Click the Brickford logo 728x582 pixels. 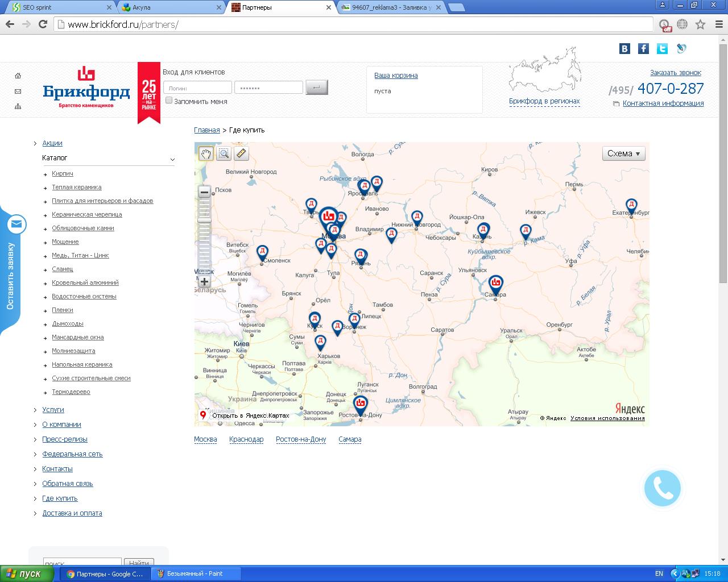(86, 88)
